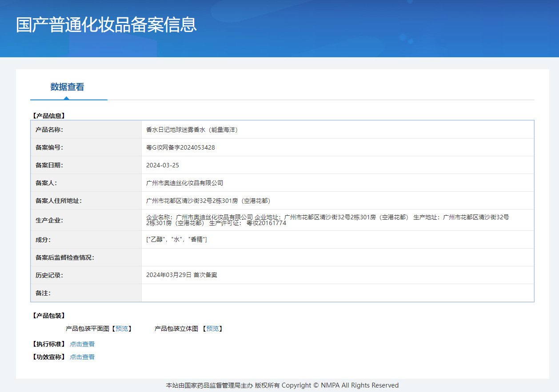The image size is (559, 392).
Task: Click the 生产企业 details text
Action: [x=327, y=220]
